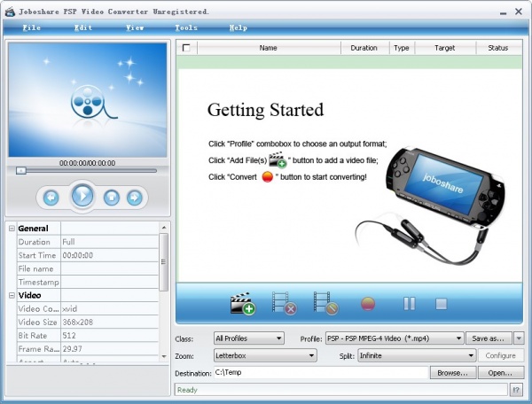
Task: Open the Zoom dropdown showing Letterbox
Action: click(x=265, y=355)
